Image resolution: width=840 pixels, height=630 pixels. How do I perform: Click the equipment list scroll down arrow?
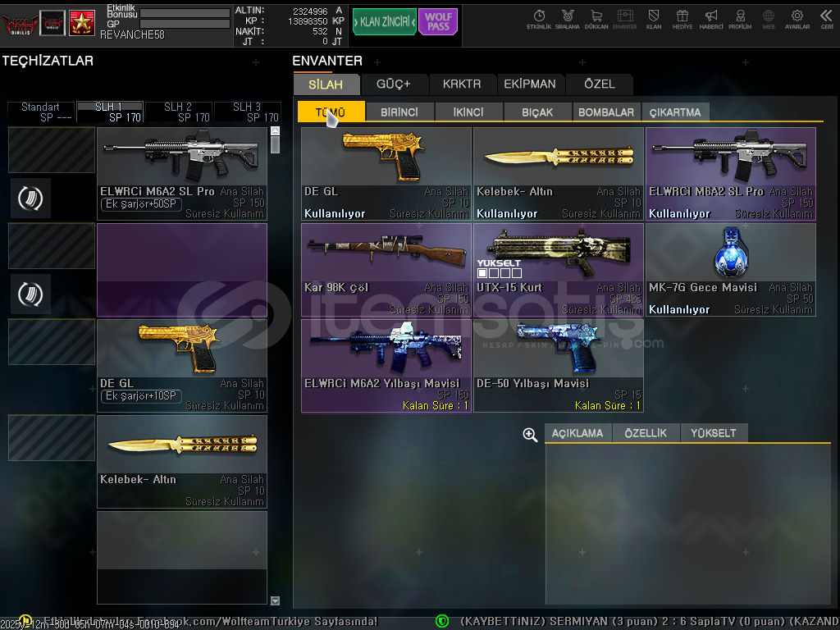tap(275, 600)
